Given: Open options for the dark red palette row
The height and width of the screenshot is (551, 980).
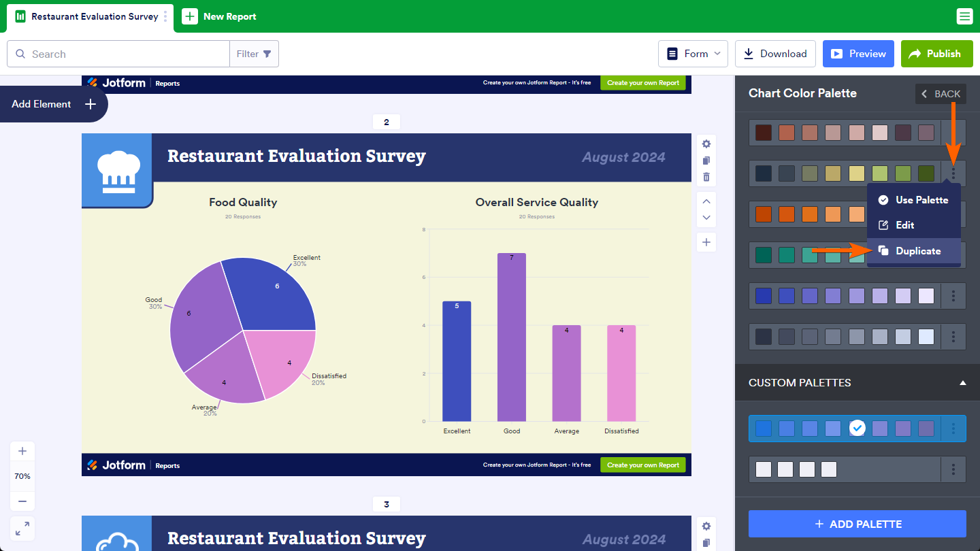Looking at the screenshot, I should pos(953,133).
